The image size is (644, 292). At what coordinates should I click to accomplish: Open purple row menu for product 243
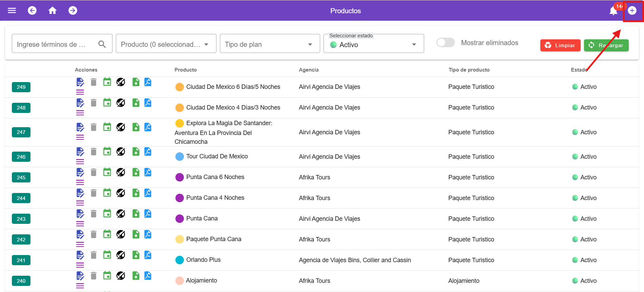[x=80, y=224]
